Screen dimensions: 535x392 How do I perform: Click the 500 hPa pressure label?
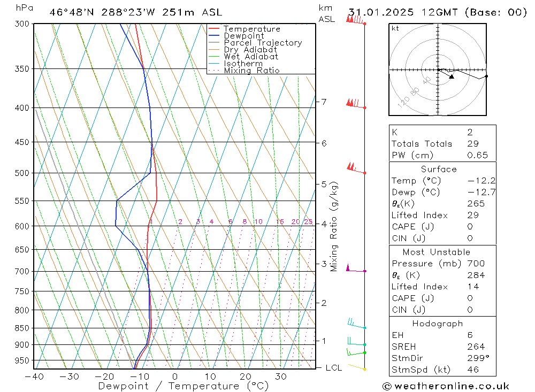point(22,173)
